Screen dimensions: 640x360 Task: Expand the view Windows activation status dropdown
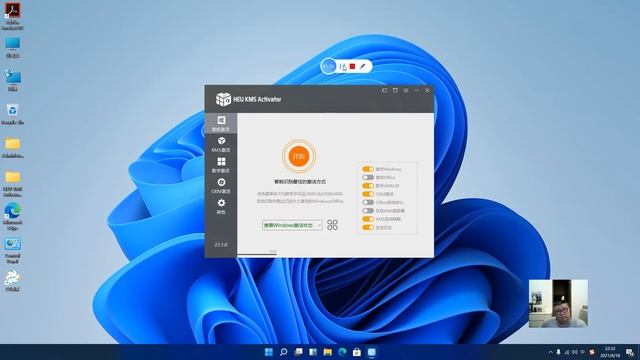click(292, 225)
